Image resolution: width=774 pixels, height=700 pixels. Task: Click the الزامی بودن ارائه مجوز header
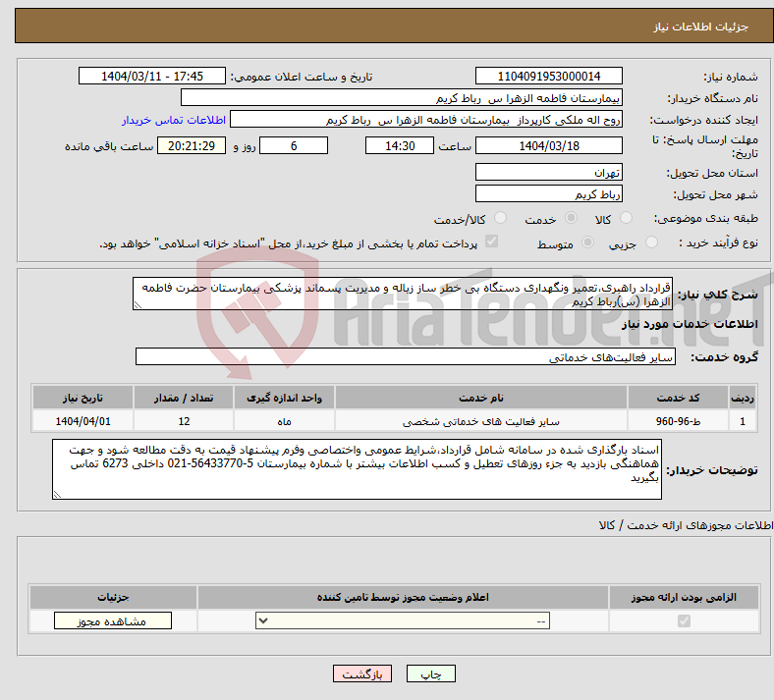(x=684, y=597)
